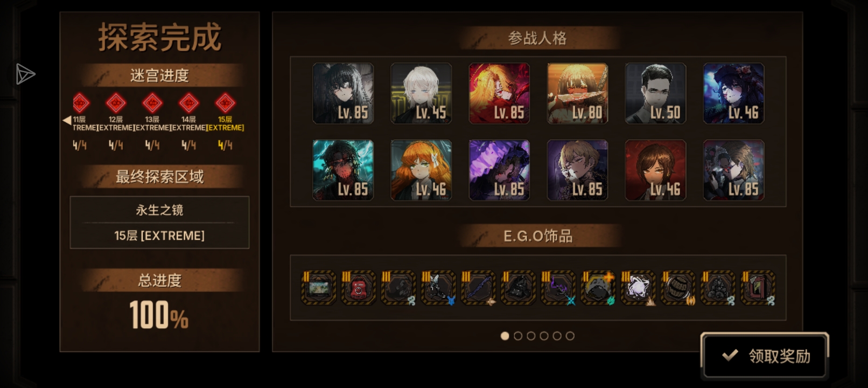Select the wooden barrel E.G.O gift
This screenshot has height=388, width=868.
coord(677,288)
